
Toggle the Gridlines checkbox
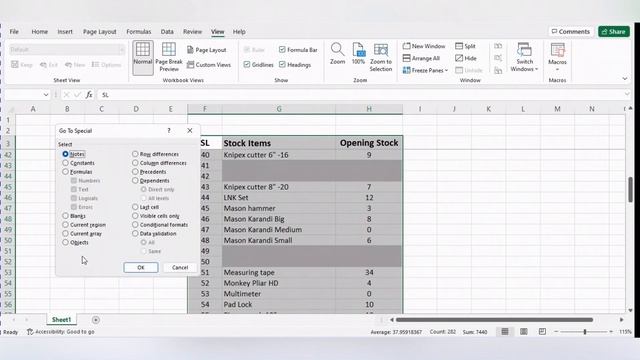pos(247,64)
